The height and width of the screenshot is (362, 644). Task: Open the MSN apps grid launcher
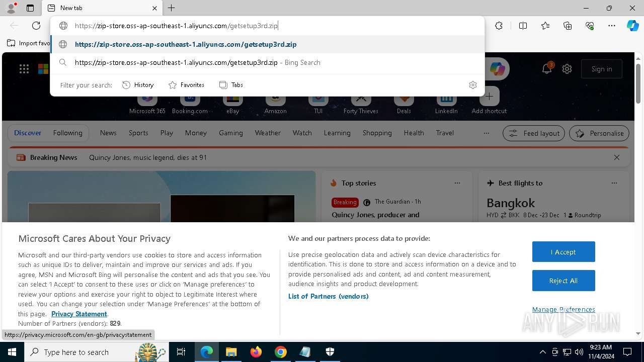(x=24, y=69)
